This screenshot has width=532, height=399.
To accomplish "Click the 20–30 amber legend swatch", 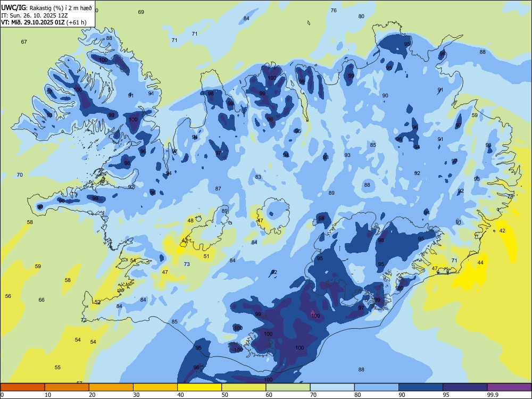I will click(x=111, y=387).
